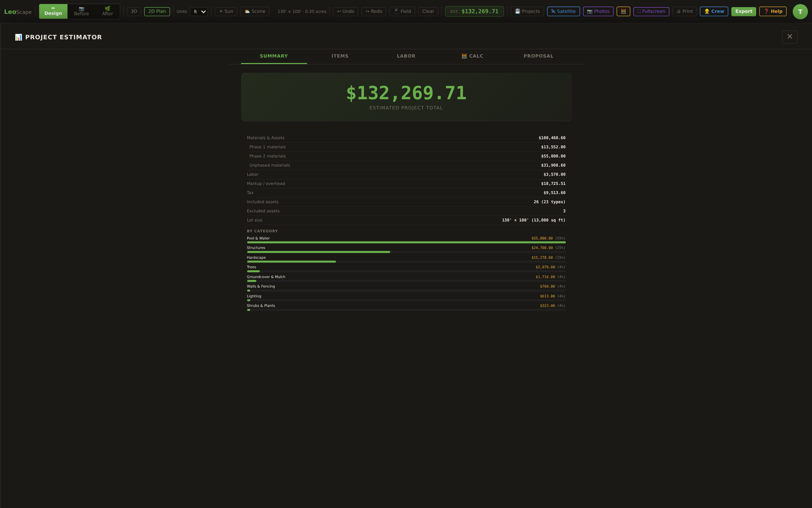Switch to the Labor tab
Screen dimensions: 812x508
[406, 56]
